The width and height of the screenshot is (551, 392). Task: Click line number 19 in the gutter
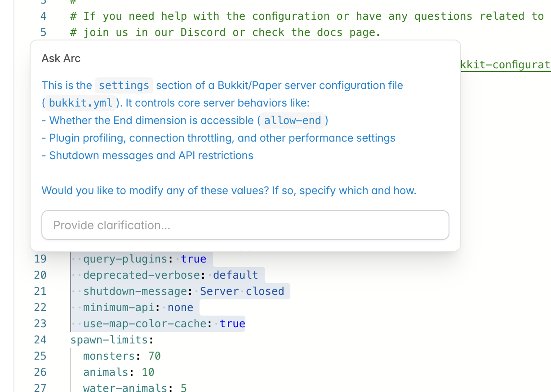(40, 258)
